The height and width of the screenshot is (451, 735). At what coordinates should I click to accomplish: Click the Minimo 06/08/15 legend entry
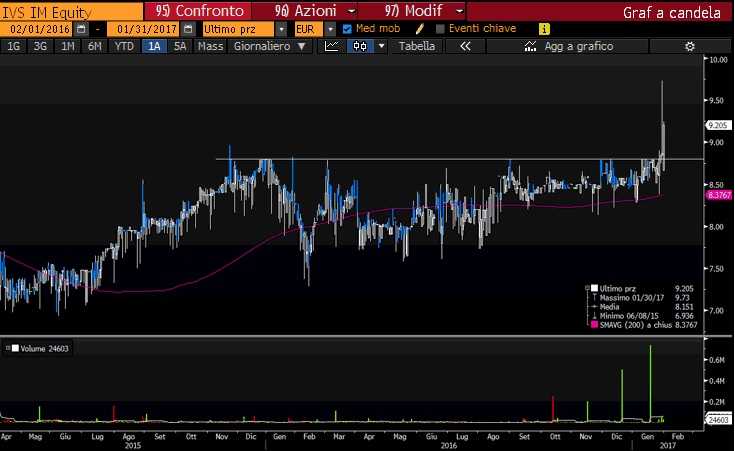coord(629,316)
